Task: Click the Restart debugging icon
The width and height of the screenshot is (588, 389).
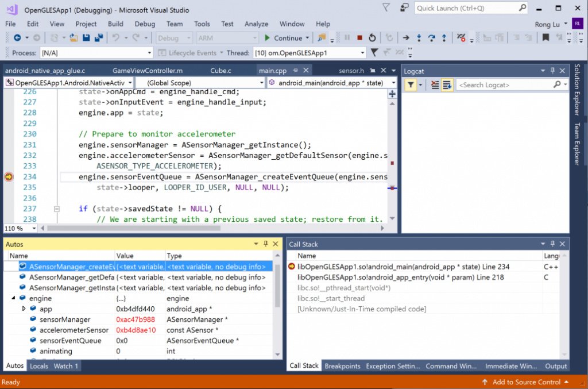Action: tap(373, 37)
